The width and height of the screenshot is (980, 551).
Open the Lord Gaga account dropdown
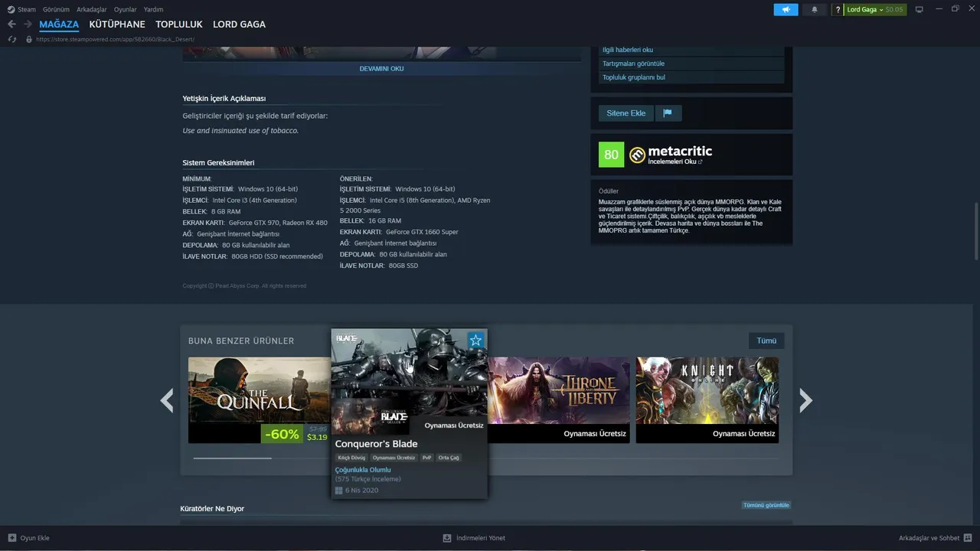tap(865, 9)
